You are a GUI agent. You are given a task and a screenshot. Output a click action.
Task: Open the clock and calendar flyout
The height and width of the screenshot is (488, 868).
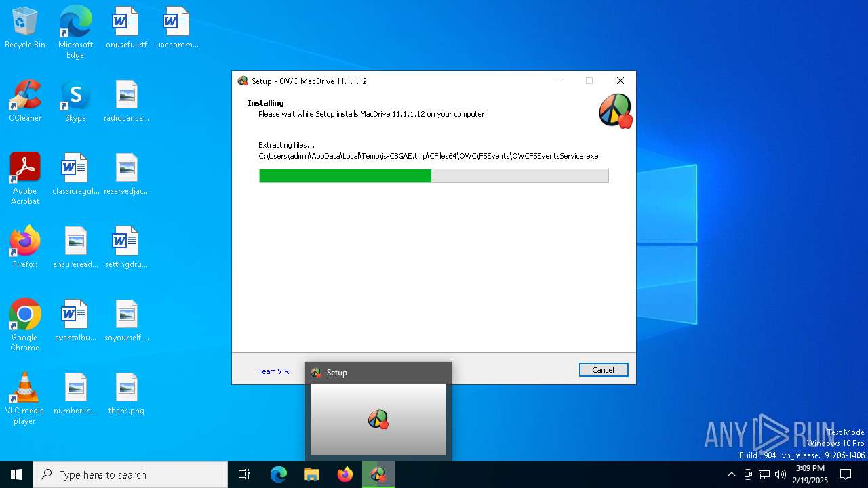(810, 474)
